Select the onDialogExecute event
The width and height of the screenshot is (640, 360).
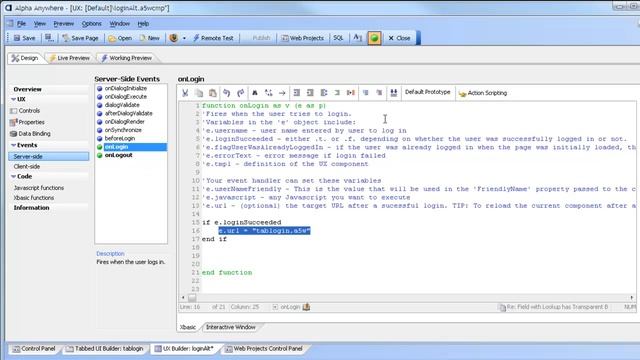click(126, 97)
